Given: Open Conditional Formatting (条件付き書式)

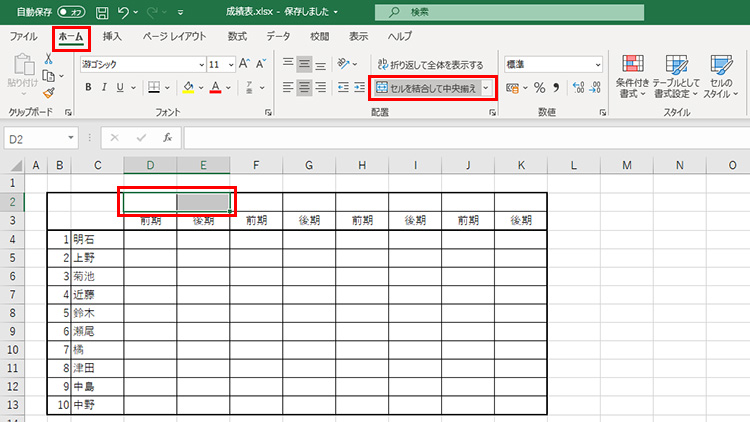Looking at the screenshot, I should [x=632, y=74].
